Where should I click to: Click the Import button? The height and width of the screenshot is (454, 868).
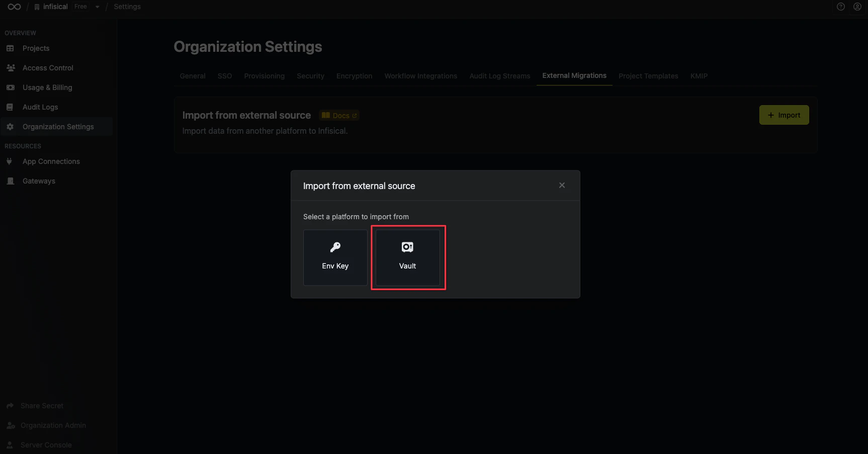pos(784,115)
